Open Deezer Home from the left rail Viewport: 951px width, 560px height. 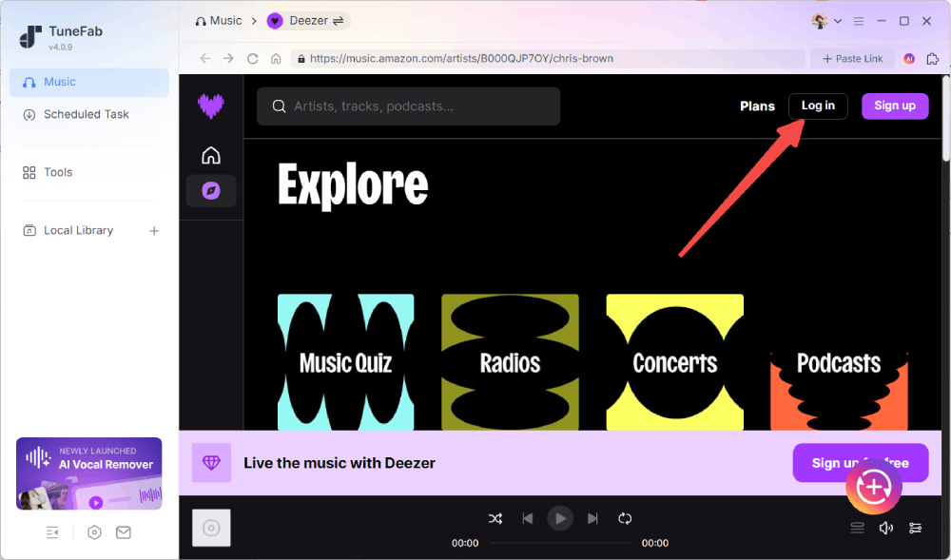pyautogui.click(x=211, y=155)
